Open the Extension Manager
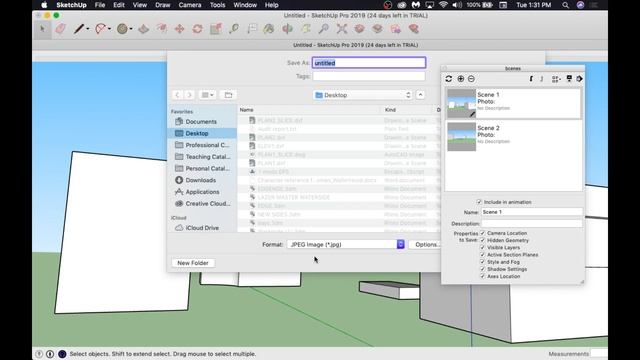The width and height of the screenshot is (640, 360). click(413, 29)
